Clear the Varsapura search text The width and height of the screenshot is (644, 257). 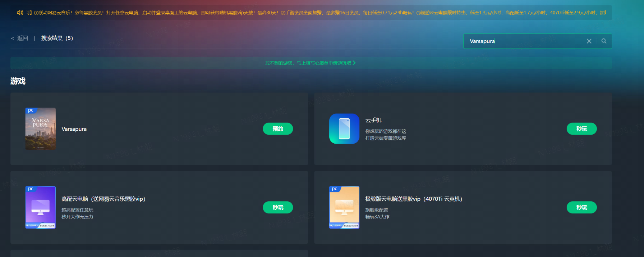click(589, 41)
